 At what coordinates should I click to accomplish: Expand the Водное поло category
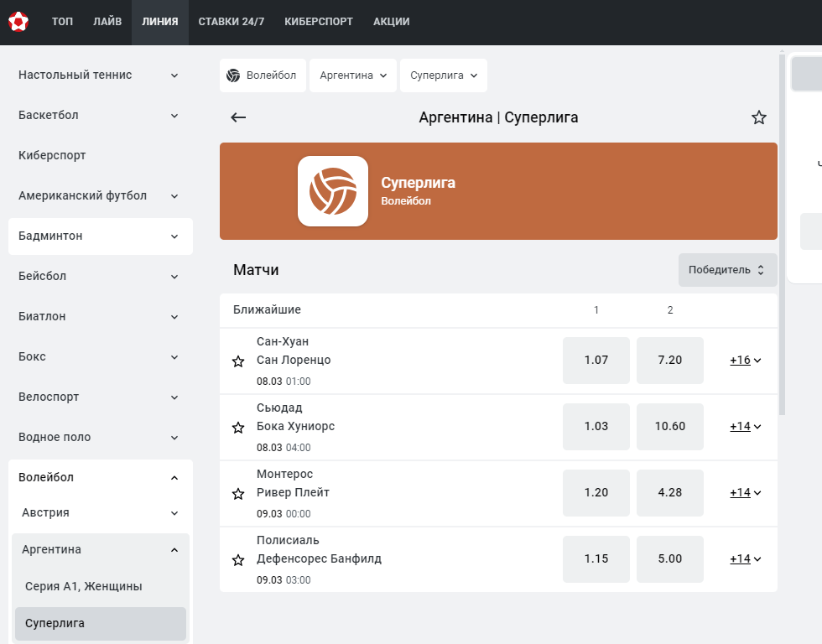(x=101, y=438)
